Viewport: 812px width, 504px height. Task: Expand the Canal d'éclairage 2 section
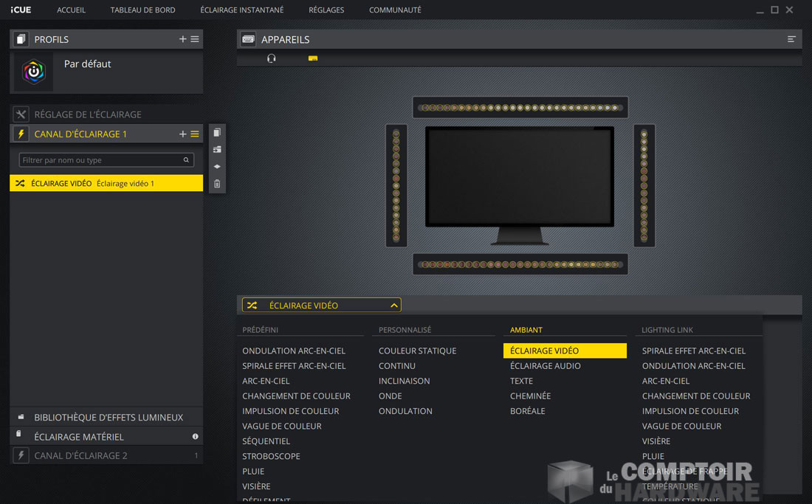[80, 455]
